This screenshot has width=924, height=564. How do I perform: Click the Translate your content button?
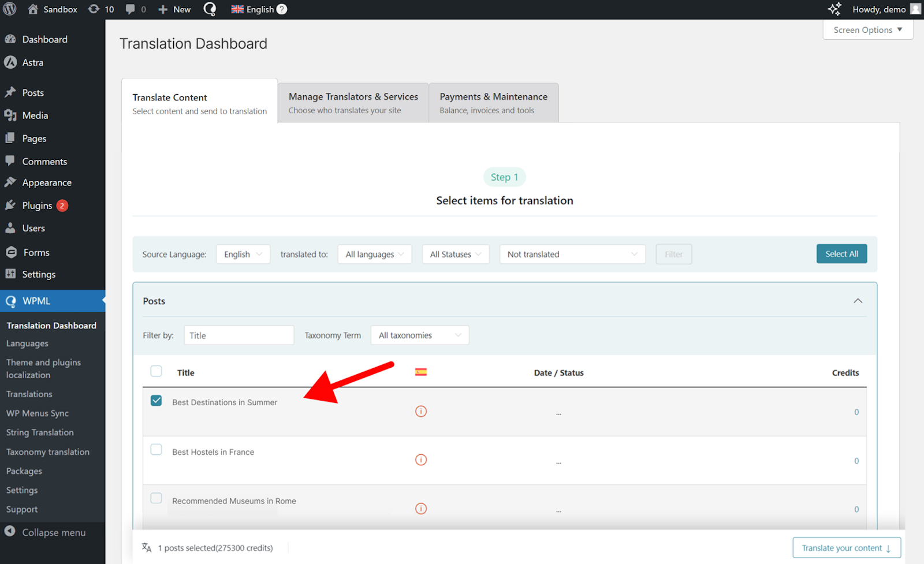tap(846, 548)
